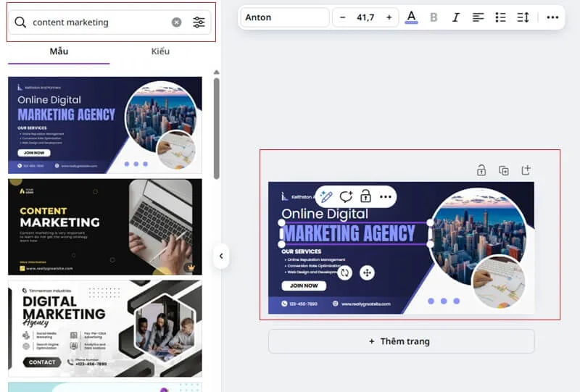Lock the selected text element
Screen dimensions: 580x392
[x=365, y=197]
